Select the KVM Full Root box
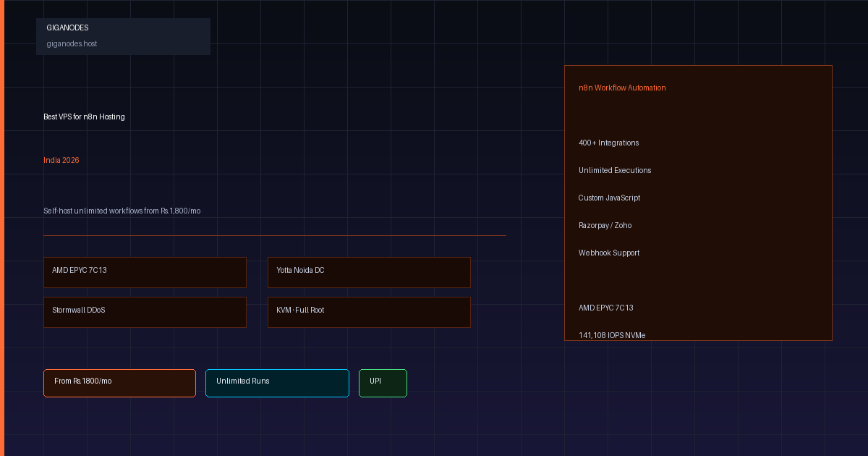This screenshot has width=868, height=456. click(x=369, y=312)
